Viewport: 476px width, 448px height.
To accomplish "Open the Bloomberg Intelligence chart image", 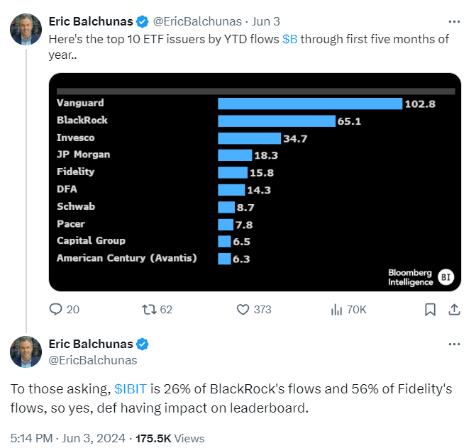I will [x=255, y=182].
